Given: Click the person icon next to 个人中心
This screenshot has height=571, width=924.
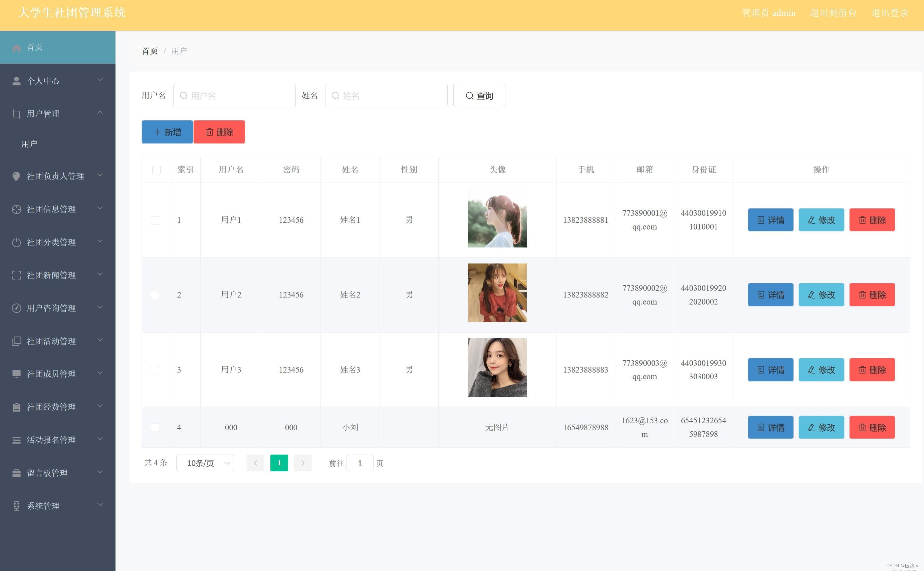Looking at the screenshot, I should pyautogui.click(x=16, y=81).
